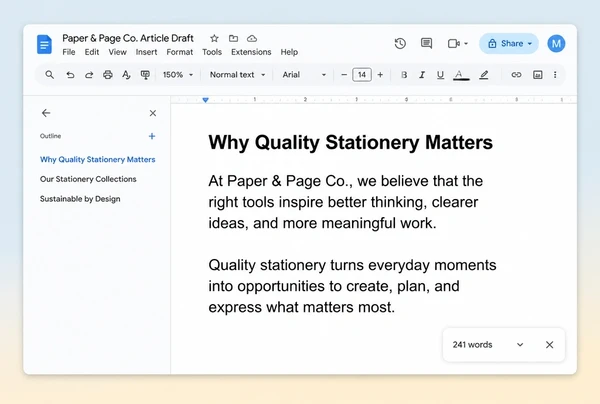The height and width of the screenshot is (404, 600).
Task: Click the Print icon
Action: (108, 75)
